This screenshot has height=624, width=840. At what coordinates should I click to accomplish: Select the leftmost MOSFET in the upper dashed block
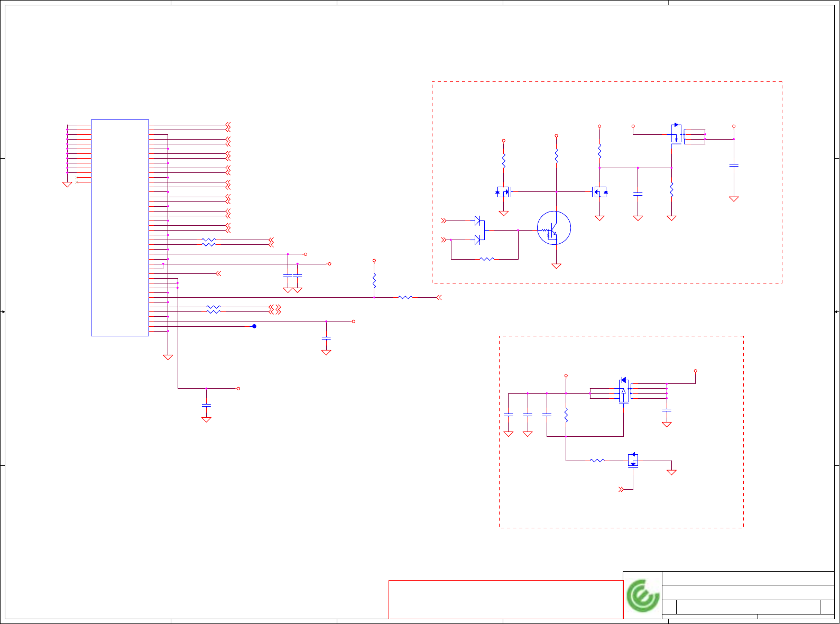(504, 192)
